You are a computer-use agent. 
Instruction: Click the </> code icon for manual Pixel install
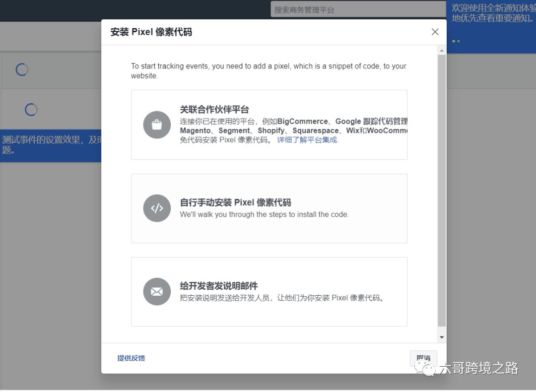[157, 208]
